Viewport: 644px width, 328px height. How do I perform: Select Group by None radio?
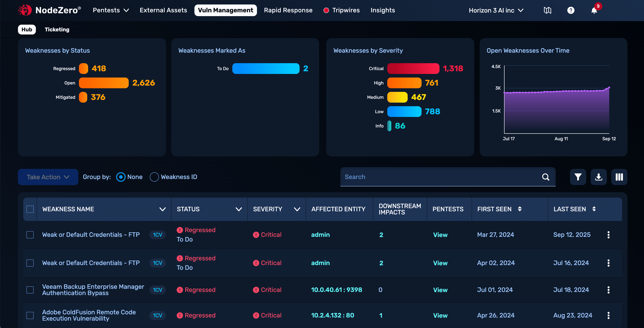tap(121, 177)
